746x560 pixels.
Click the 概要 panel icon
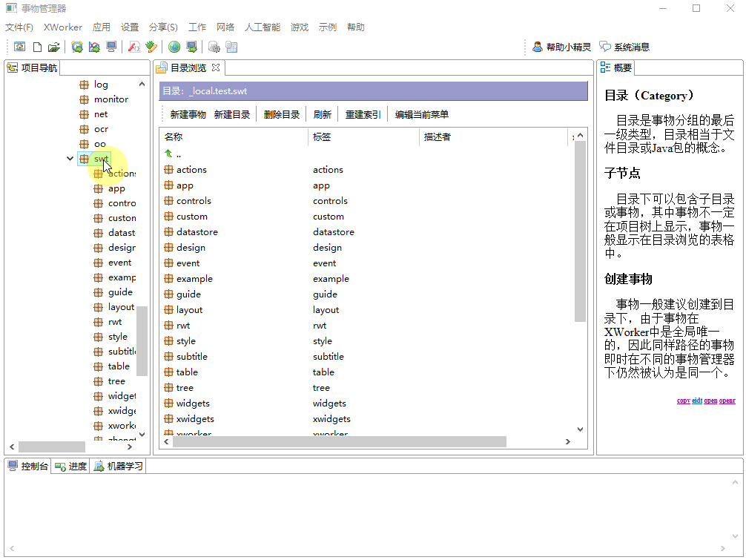click(x=605, y=67)
